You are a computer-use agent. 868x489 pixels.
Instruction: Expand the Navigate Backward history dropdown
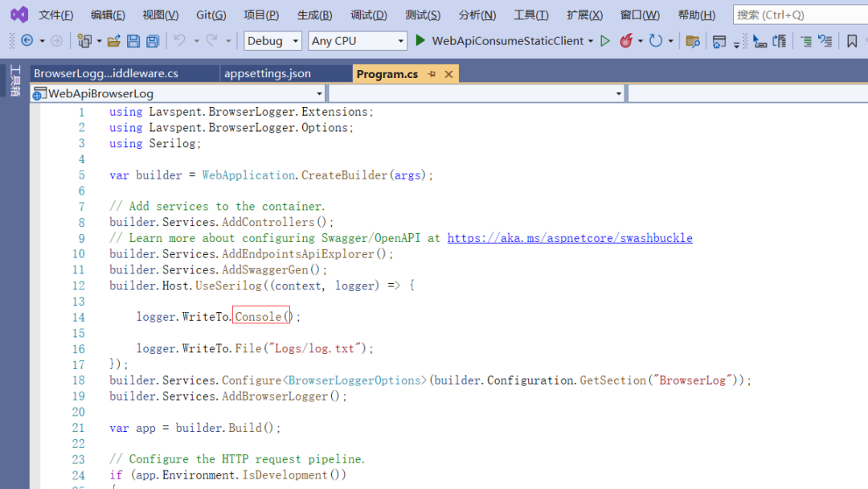pyautogui.click(x=42, y=41)
